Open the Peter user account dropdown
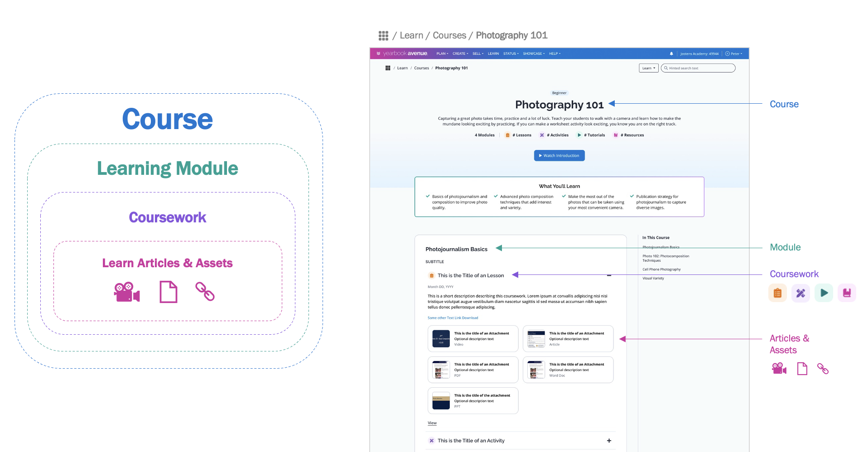Image resolution: width=868 pixels, height=452 pixels. click(x=734, y=53)
